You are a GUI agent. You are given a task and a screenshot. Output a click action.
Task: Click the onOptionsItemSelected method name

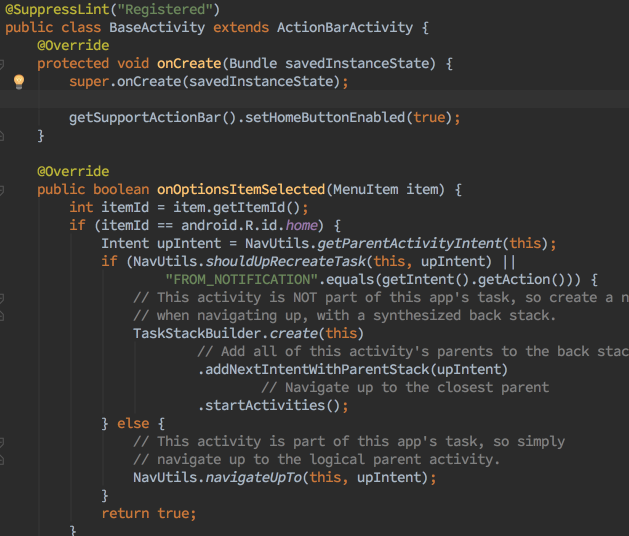[241, 189]
